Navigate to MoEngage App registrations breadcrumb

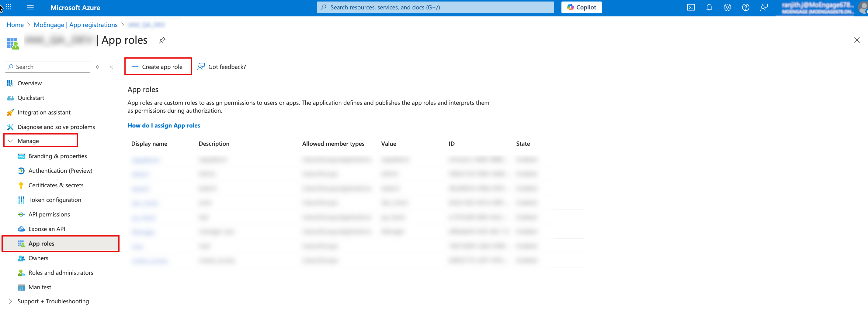75,25
